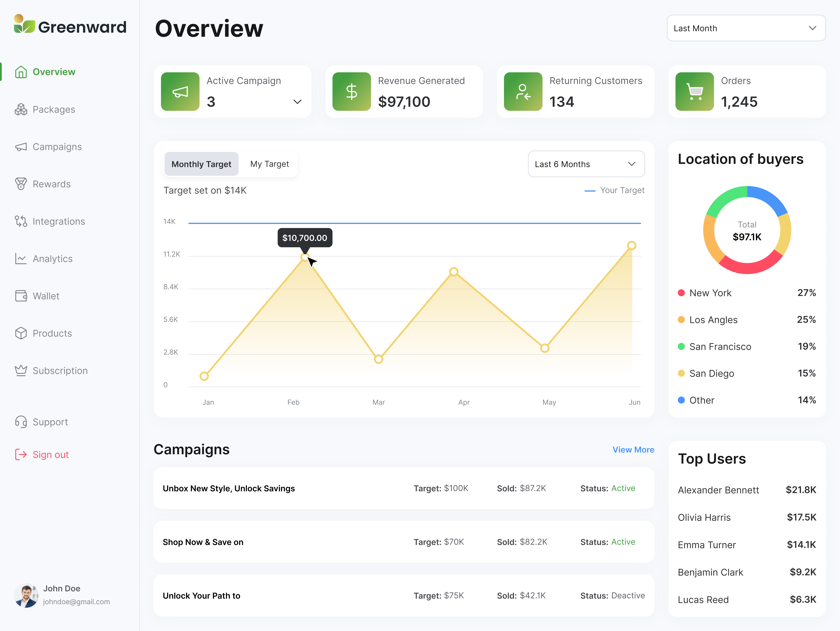Click View More campaigns link
The width and height of the screenshot is (840, 631).
tap(633, 449)
